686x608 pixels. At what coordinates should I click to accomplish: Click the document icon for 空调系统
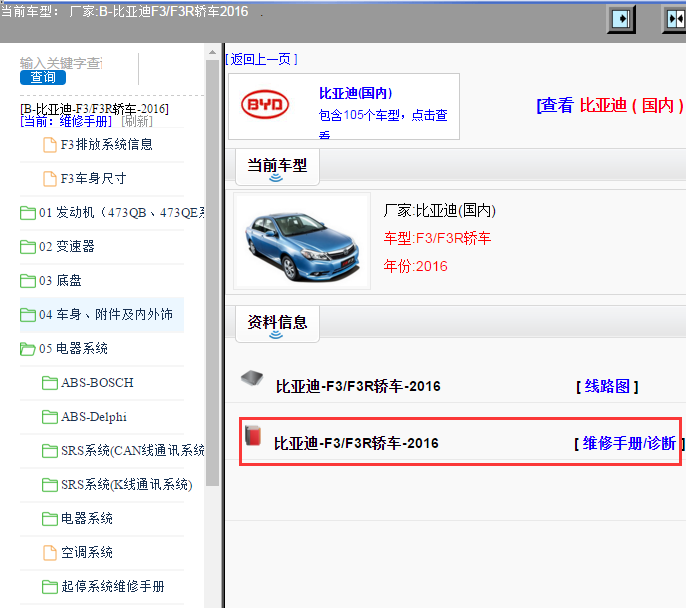coord(49,553)
